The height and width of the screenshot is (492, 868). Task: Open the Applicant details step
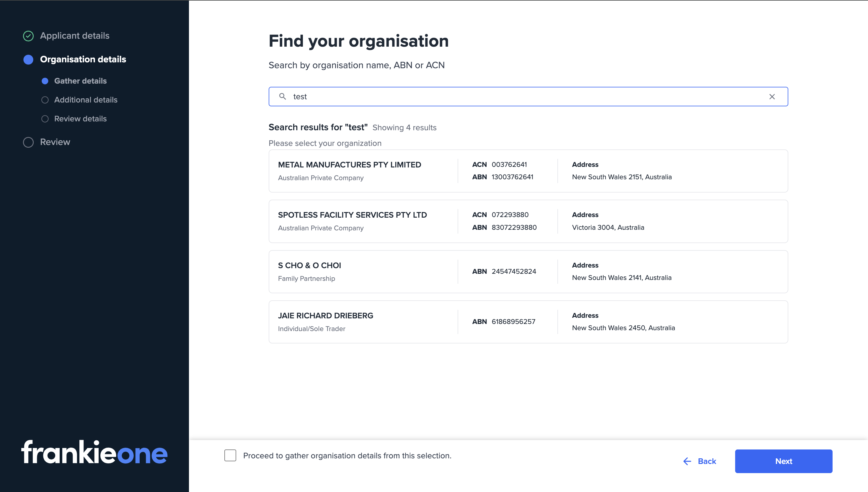pos(75,36)
